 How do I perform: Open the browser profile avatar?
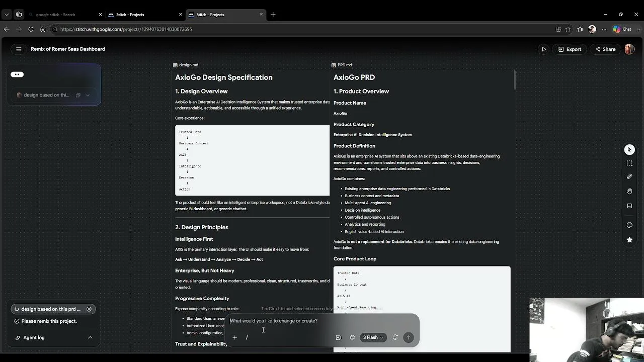tap(592, 29)
